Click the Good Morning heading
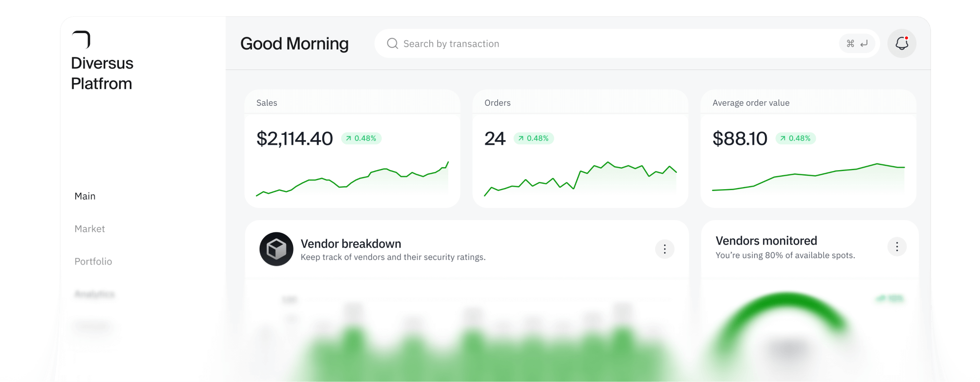This screenshot has width=980, height=382. click(x=294, y=44)
